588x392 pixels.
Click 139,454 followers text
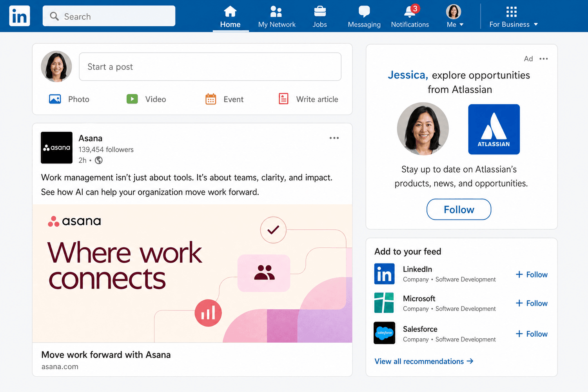click(x=106, y=150)
